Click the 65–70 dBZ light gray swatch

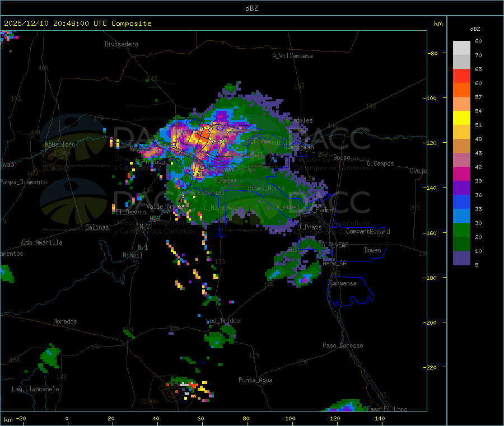(461, 62)
